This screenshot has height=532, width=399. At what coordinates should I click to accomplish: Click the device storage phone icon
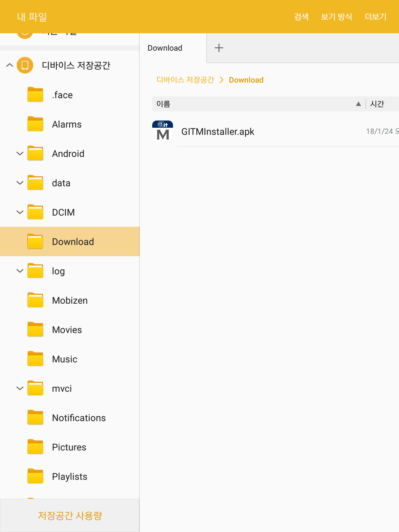[x=25, y=65]
